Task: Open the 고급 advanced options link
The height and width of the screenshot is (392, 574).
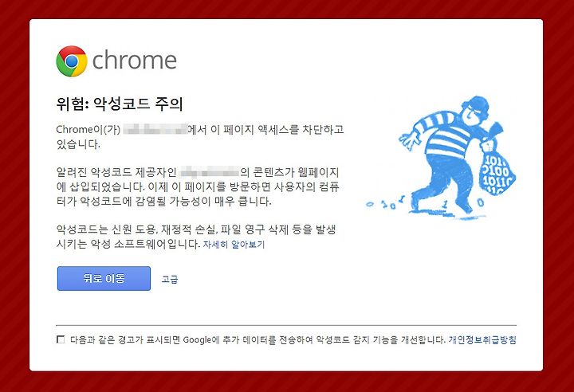Action: 170,280
